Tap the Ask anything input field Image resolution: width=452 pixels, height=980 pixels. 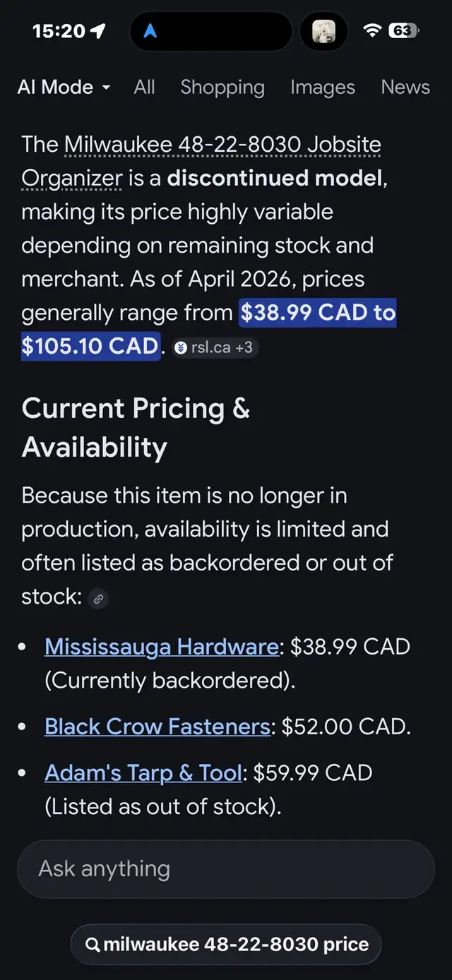[x=225, y=869]
